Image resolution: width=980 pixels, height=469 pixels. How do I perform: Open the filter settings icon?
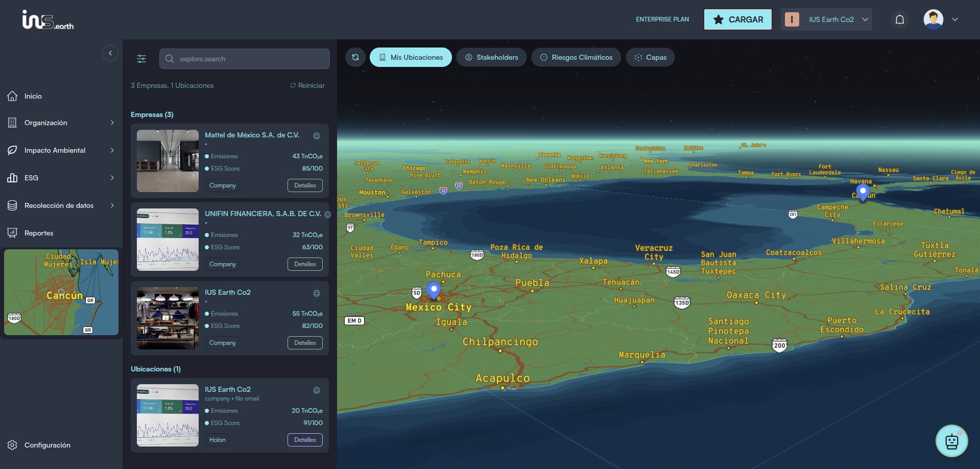click(141, 59)
